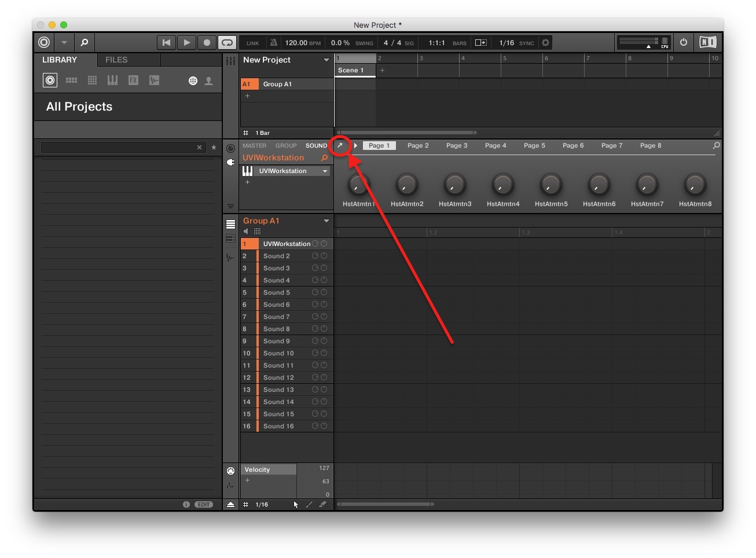This screenshot has height=558, width=756.
Task: Expand the New Project dropdown
Action: coord(326,60)
